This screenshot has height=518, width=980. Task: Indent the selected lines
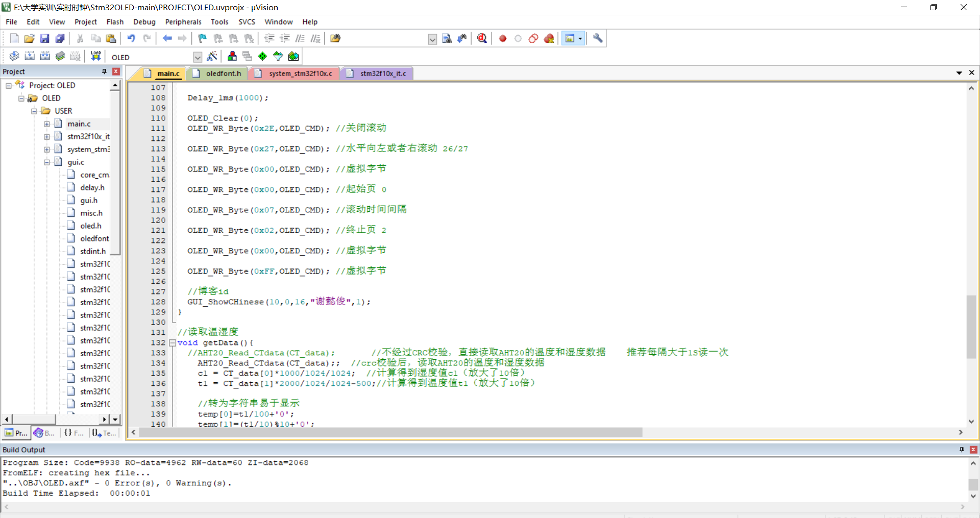point(269,38)
